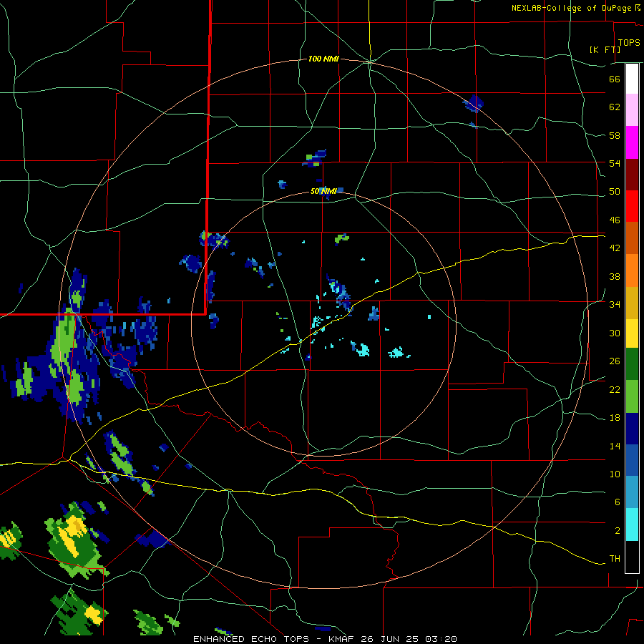
Task: Click the NEXLAB-College of DuPage watermark text
Action: [573, 8]
